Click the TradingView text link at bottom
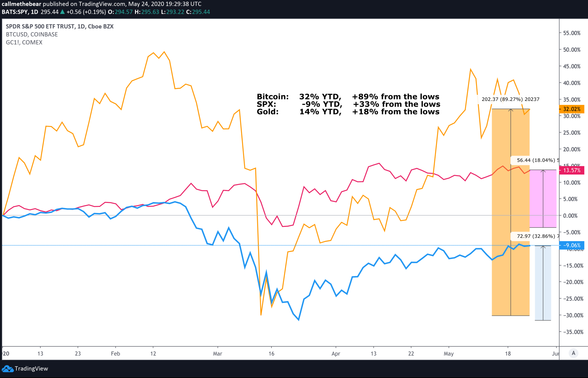The height and width of the screenshot is (378, 588). (31, 369)
